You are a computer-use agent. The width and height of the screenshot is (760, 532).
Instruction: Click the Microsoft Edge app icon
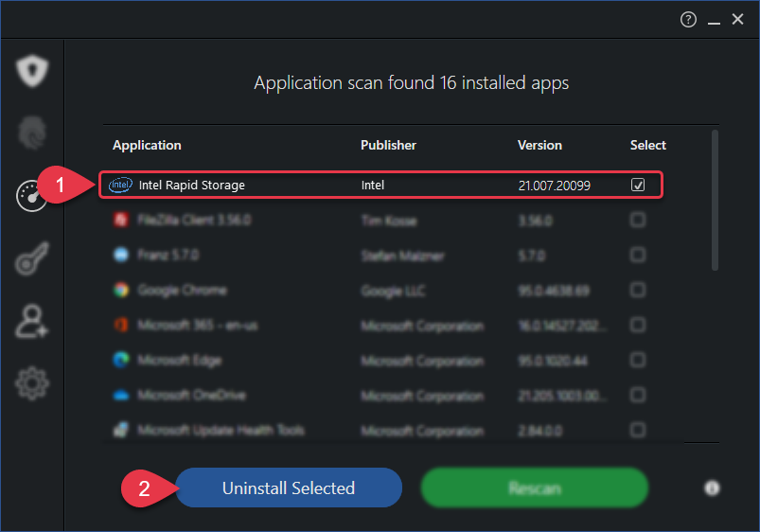(121, 360)
